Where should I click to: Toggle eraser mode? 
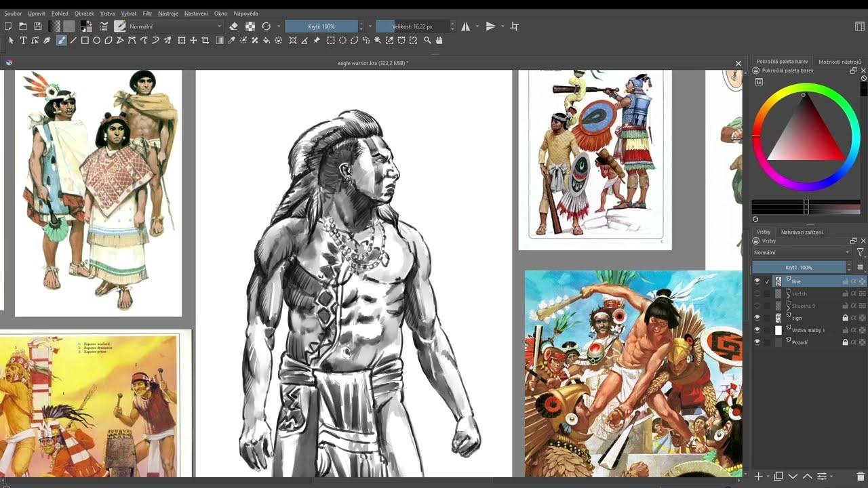(233, 26)
